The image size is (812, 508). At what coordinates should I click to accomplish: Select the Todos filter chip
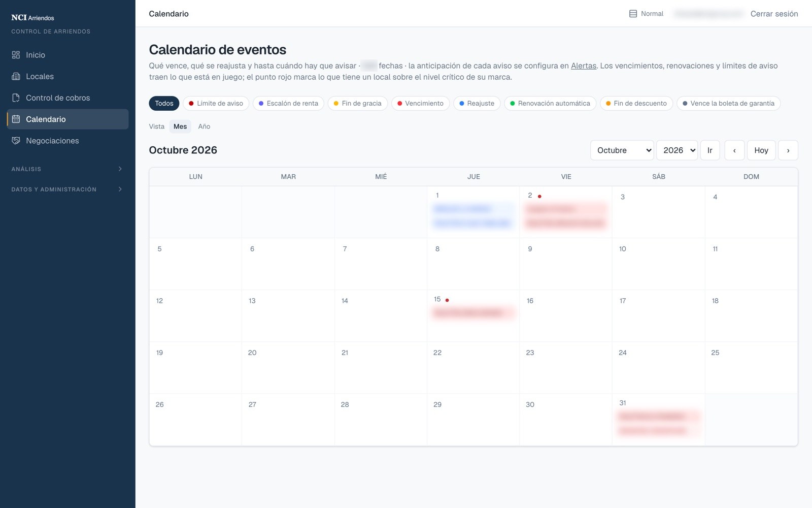point(164,103)
